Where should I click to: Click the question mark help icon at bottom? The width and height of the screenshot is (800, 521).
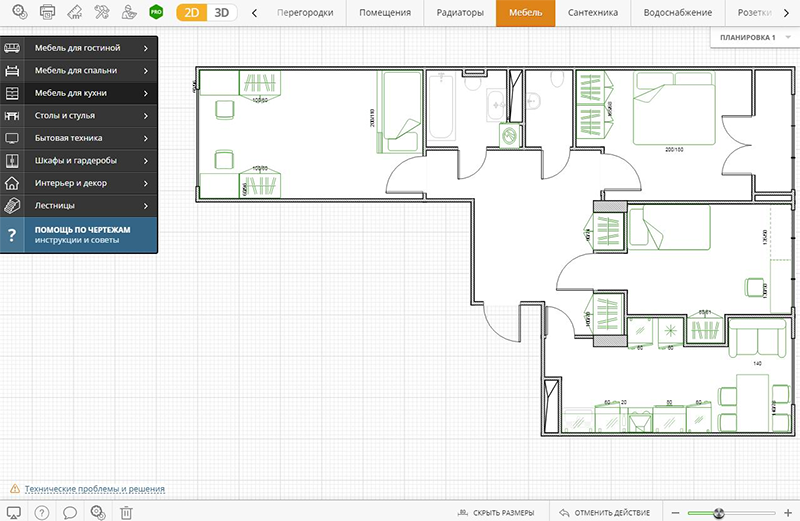(42, 512)
